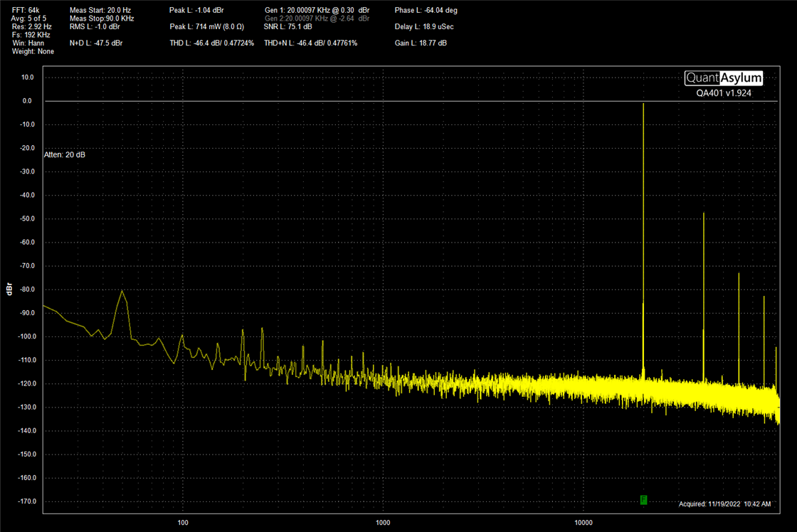Viewport: 797px width, 532px height.
Task: Select the "FFT: 64k" readout
Action: pyautogui.click(x=26, y=10)
